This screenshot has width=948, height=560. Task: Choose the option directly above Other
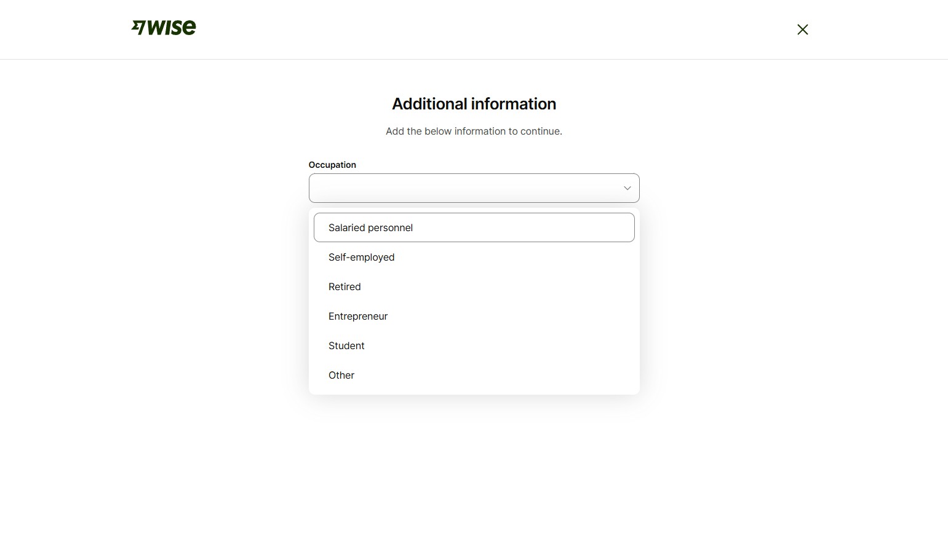pyautogui.click(x=346, y=345)
